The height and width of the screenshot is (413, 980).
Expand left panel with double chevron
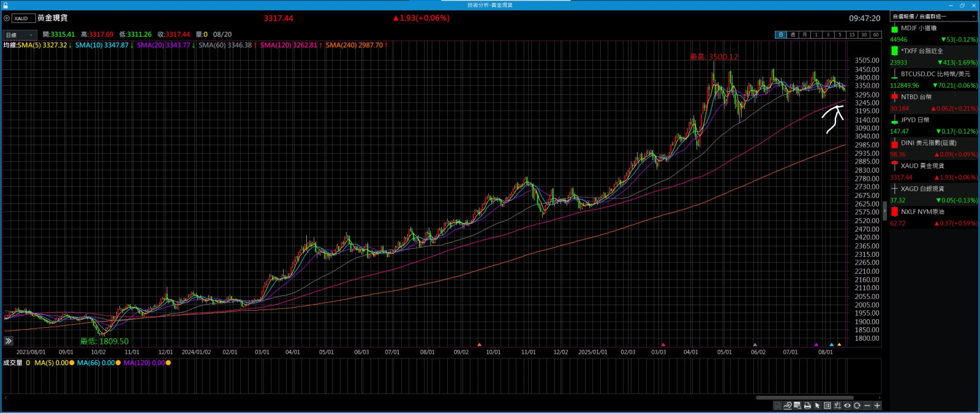pyautogui.click(x=9, y=341)
